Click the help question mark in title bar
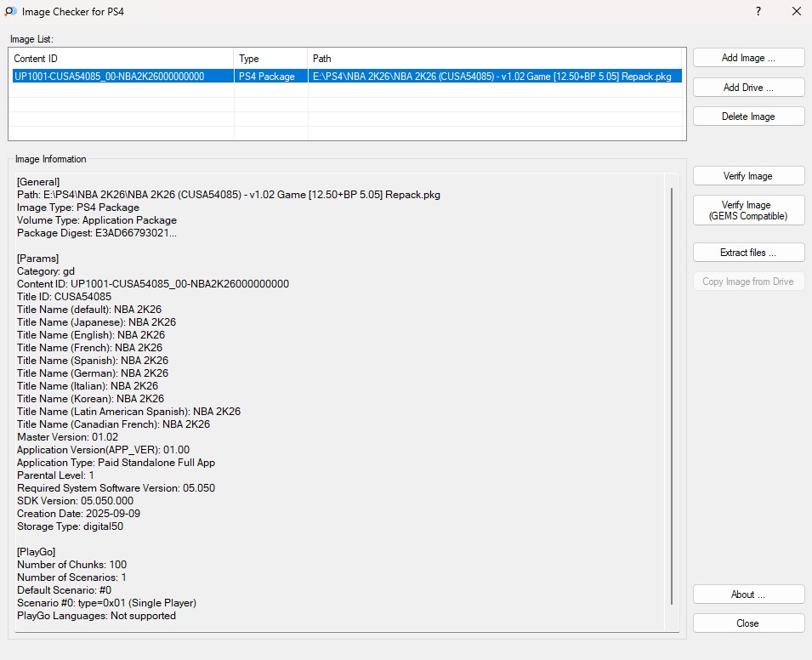Image resolution: width=812 pixels, height=660 pixels. click(x=758, y=11)
